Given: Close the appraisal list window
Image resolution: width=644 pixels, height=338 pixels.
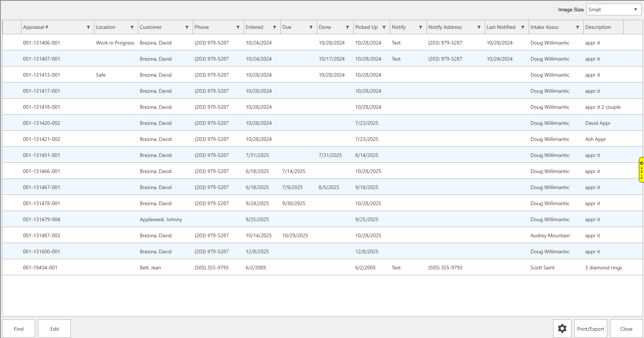Looking at the screenshot, I should click(626, 329).
